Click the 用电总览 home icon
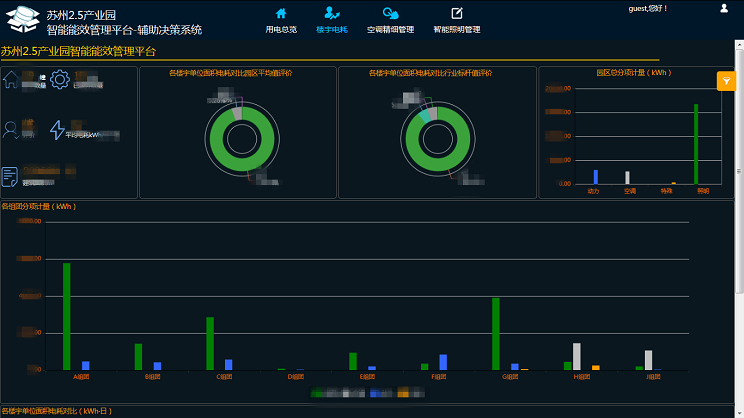The image size is (744, 418). [x=281, y=13]
